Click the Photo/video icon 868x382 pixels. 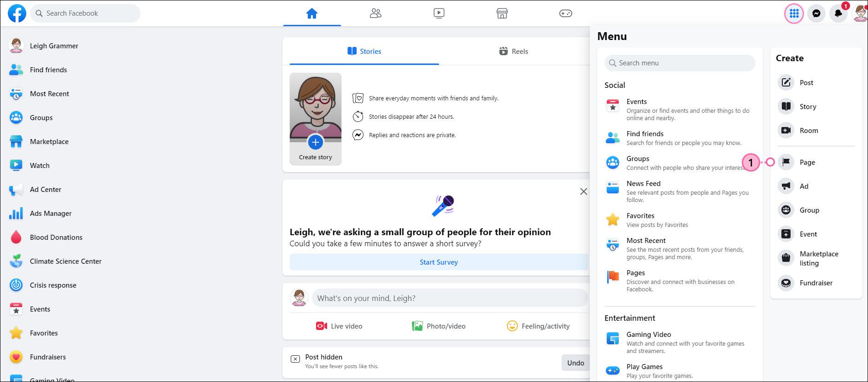[x=417, y=326]
